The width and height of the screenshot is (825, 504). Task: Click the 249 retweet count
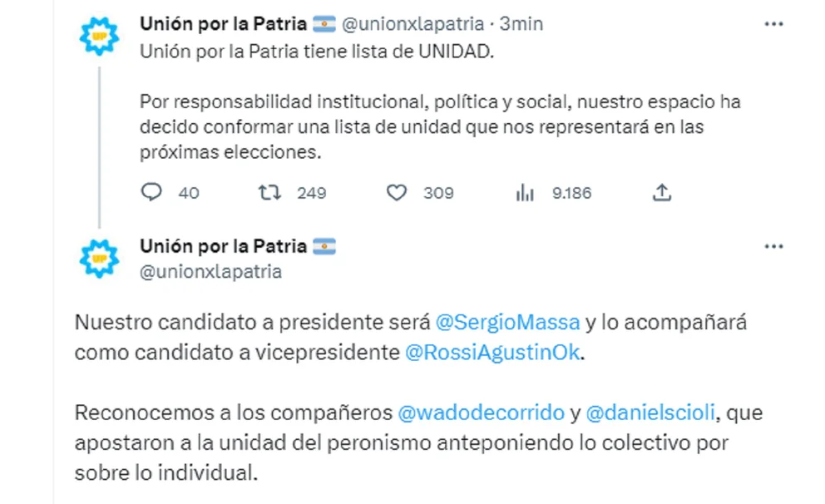coord(311,193)
